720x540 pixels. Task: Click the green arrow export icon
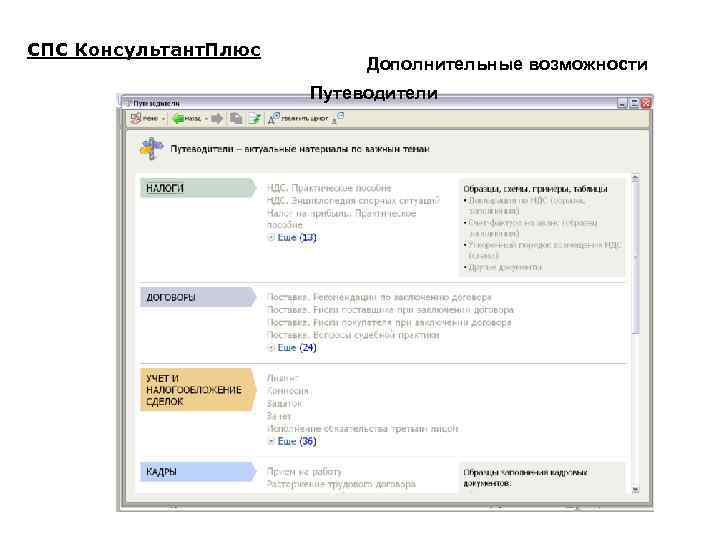tap(255, 119)
